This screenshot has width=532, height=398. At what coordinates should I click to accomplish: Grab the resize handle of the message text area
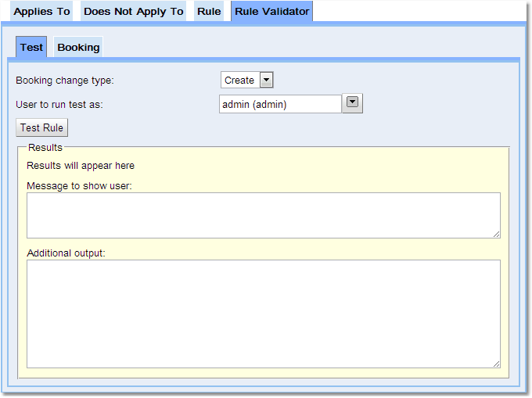[496, 234]
